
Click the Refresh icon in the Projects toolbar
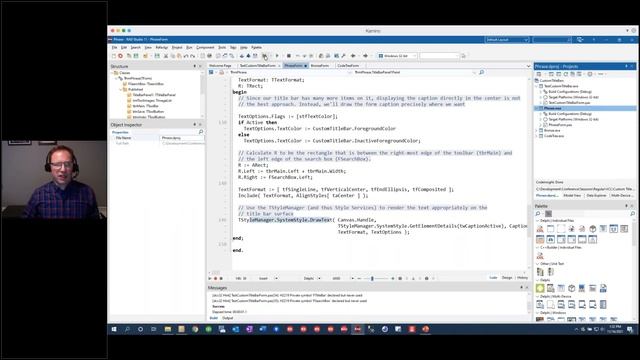tap(566, 74)
